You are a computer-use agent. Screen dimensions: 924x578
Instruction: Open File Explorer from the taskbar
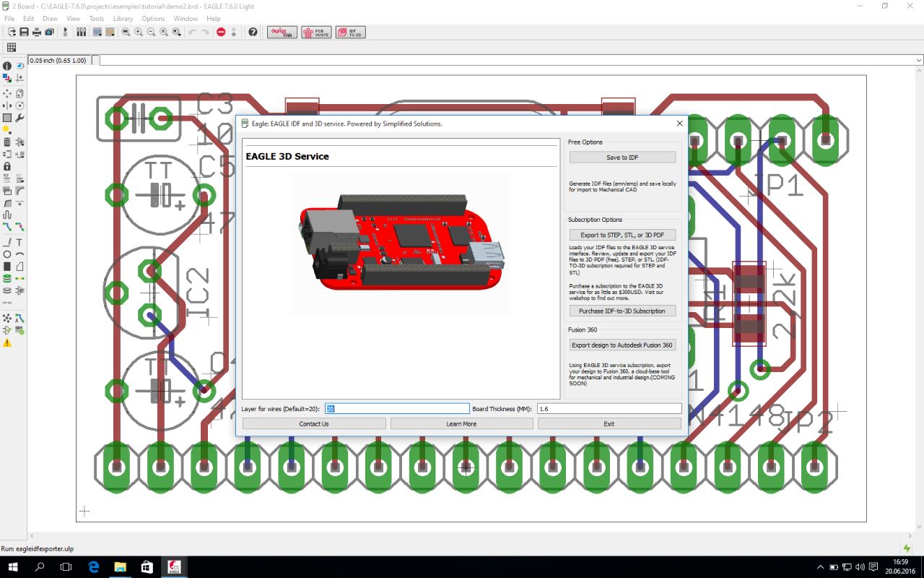point(120,567)
